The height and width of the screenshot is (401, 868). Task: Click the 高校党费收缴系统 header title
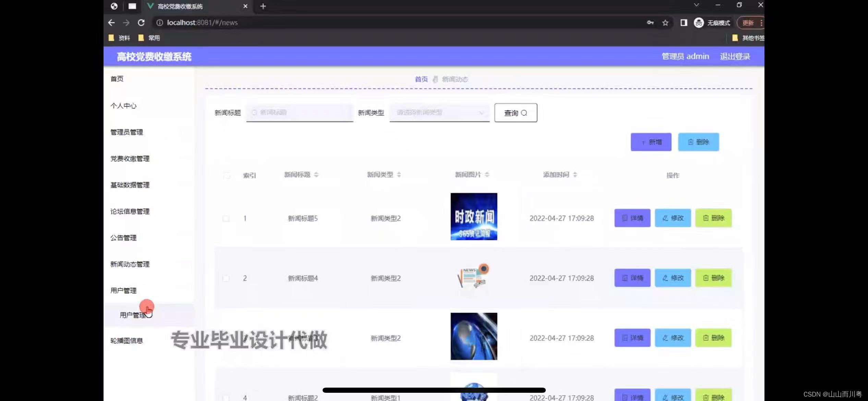pyautogui.click(x=154, y=57)
